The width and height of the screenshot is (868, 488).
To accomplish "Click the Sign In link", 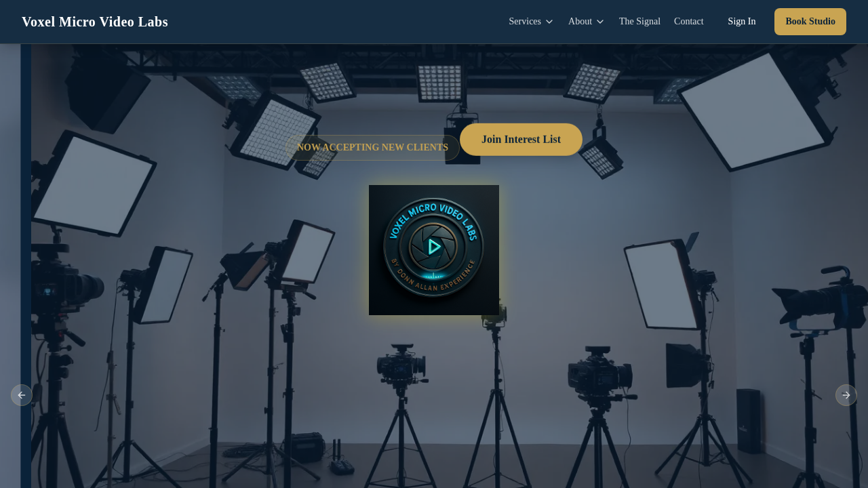I will [x=742, y=22].
